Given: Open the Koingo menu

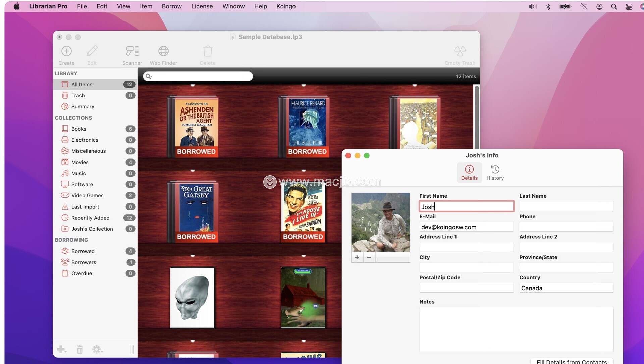Looking at the screenshot, I should 286,6.
